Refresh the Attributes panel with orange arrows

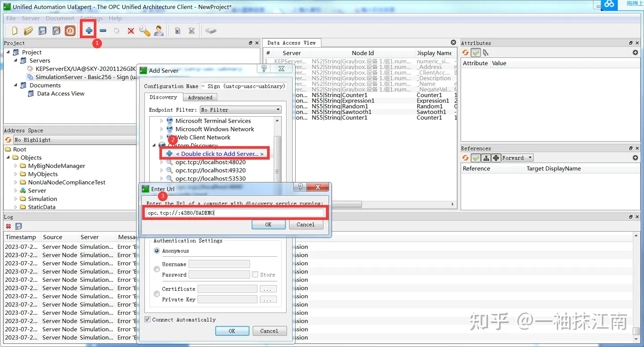tap(466, 53)
